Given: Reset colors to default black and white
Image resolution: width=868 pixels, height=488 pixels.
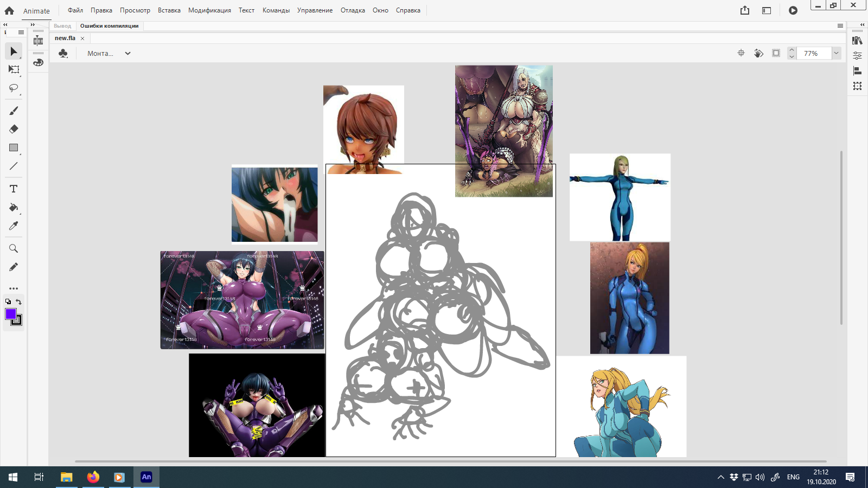Looking at the screenshot, I should 8,302.
